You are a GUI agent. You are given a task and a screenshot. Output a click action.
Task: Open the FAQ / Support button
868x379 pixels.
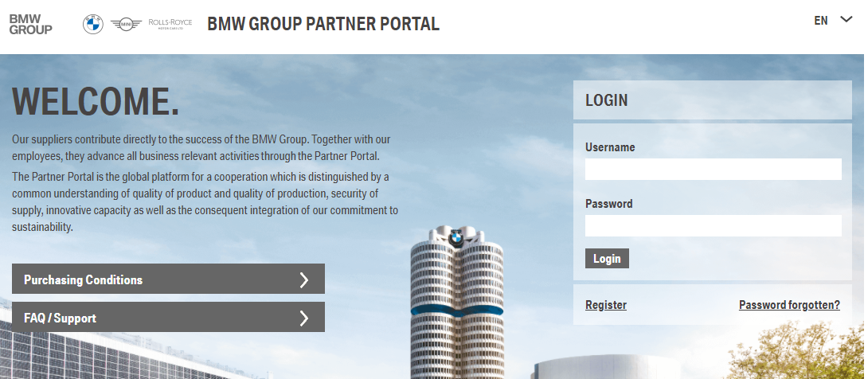coord(168,317)
